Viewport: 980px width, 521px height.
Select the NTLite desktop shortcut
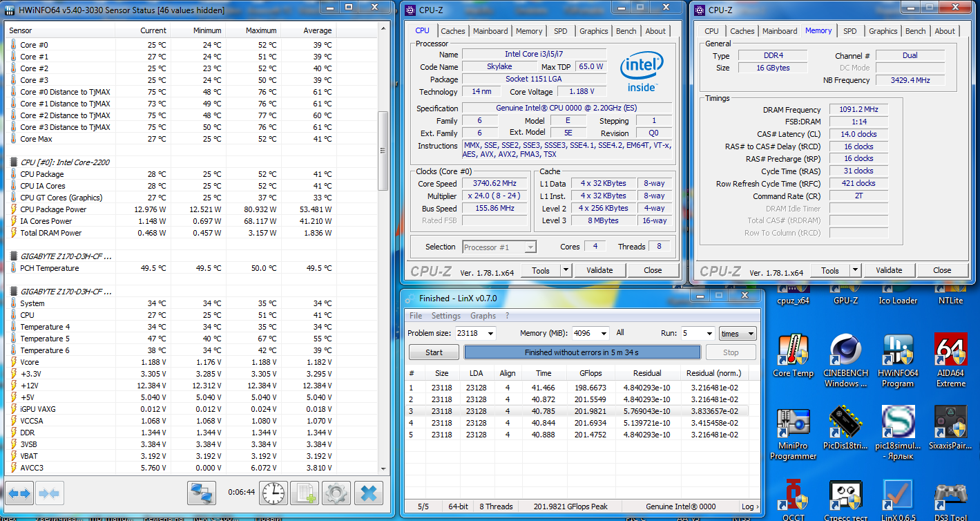951,295
